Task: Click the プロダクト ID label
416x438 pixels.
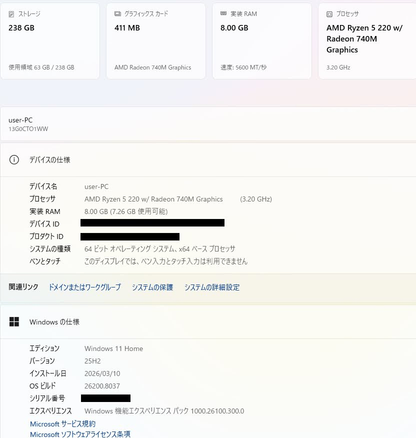Action: pos(46,237)
